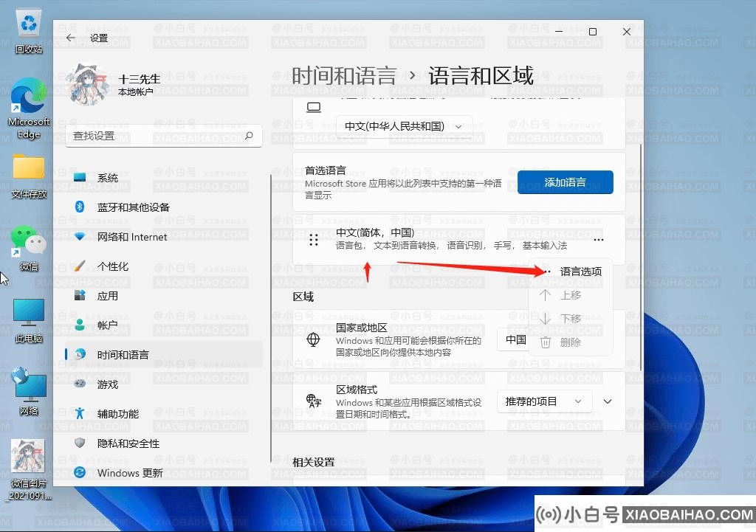The width and height of the screenshot is (756, 532).
Task: Click the globe icon beside 国家或地区
Action: click(313, 339)
